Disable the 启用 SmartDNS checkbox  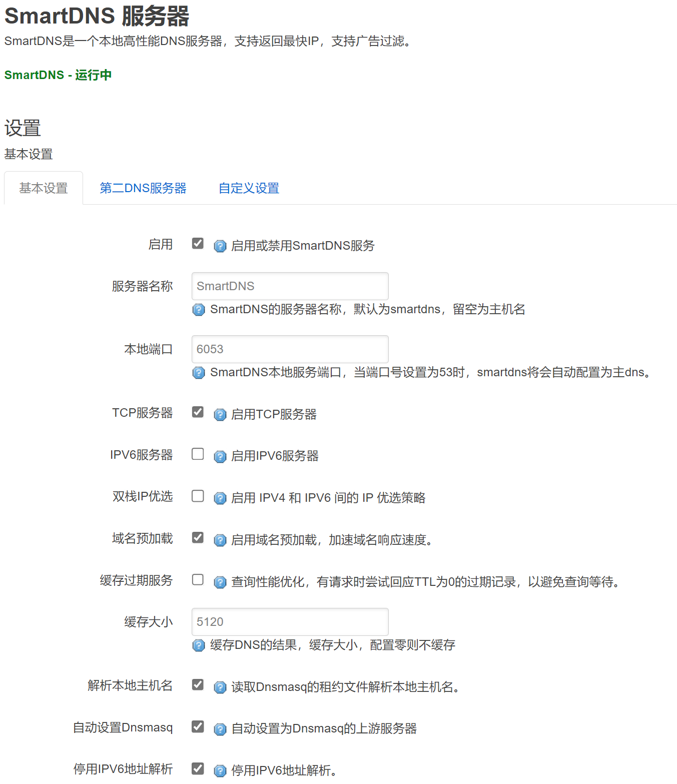coord(198,244)
